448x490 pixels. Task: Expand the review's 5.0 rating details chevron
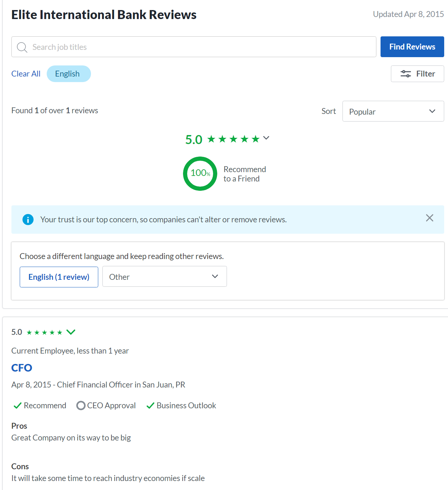coord(71,332)
